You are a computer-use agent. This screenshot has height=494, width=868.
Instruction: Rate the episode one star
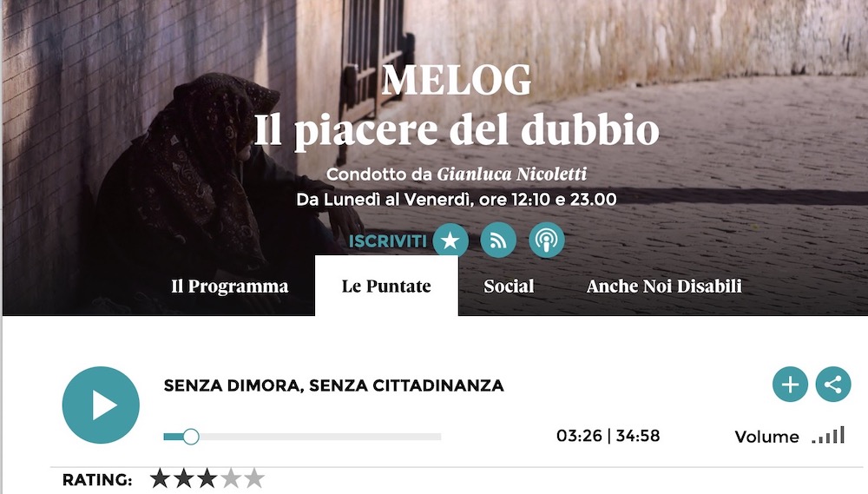click(x=160, y=478)
